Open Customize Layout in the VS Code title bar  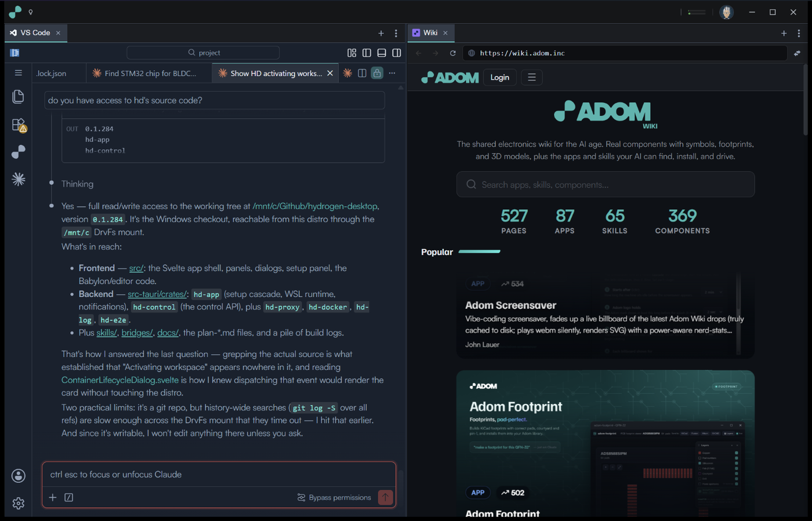(x=352, y=53)
